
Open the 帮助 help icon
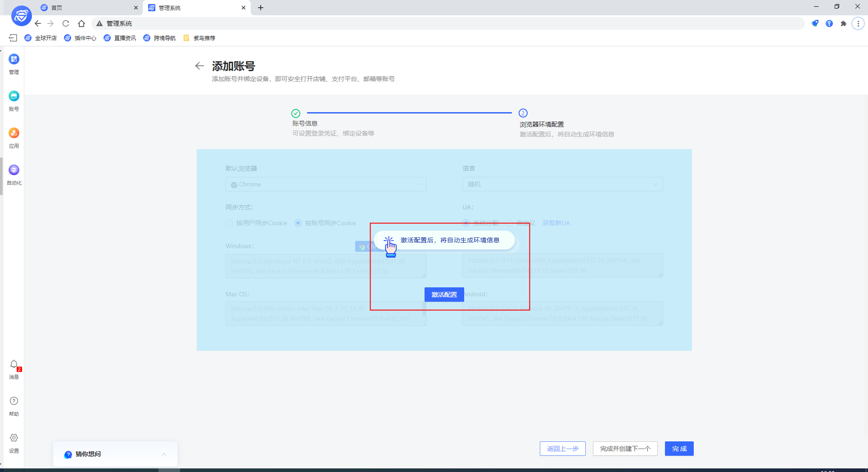[14, 401]
